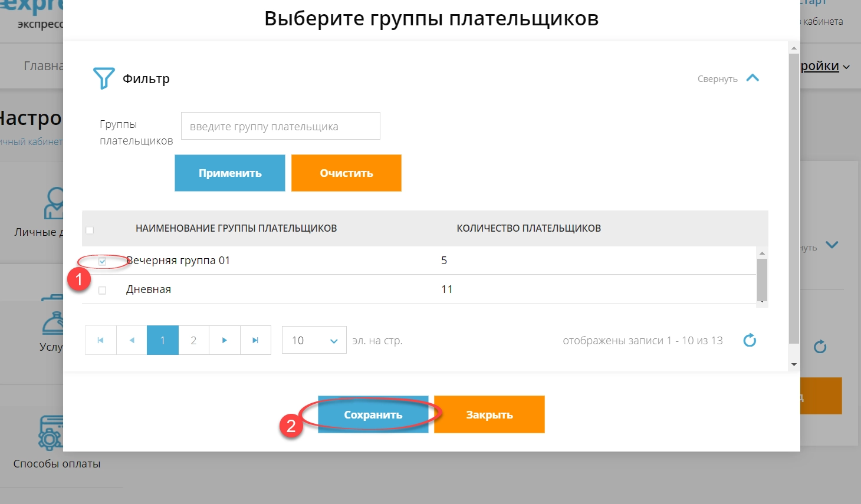Sort by Количество плательщиков header
The image size is (861, 504).
529,228
